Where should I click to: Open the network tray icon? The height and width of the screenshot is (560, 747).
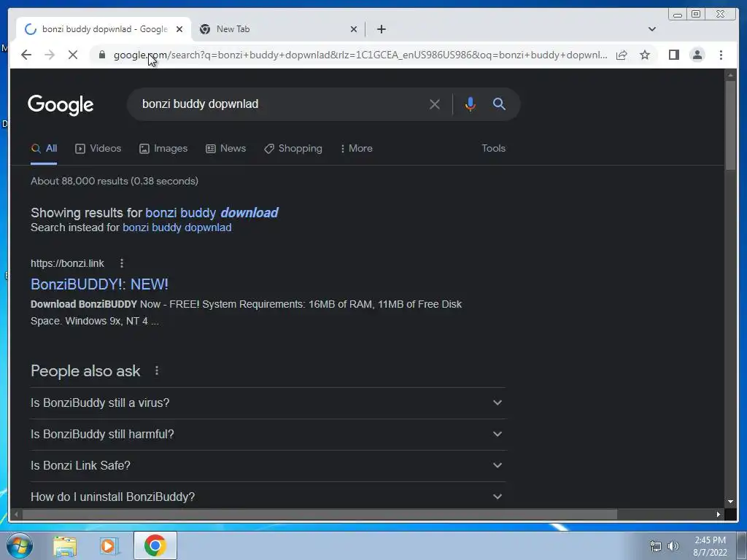pos(656,546)
